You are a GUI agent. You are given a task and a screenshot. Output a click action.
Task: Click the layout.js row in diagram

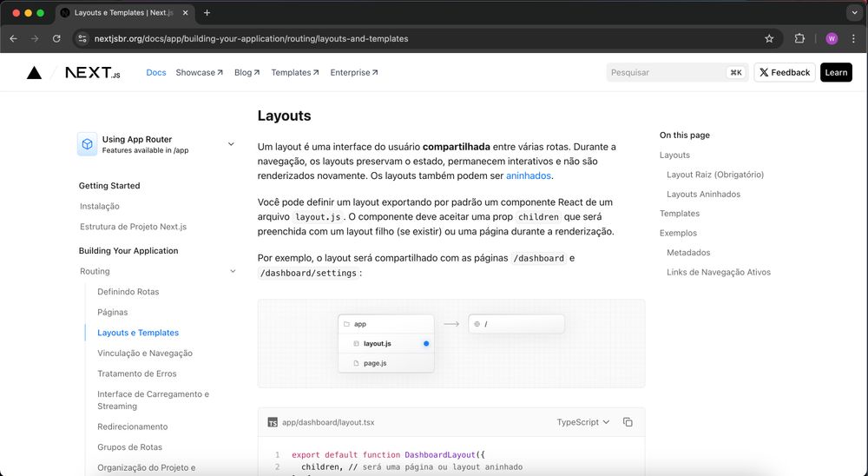click(386, 344)
